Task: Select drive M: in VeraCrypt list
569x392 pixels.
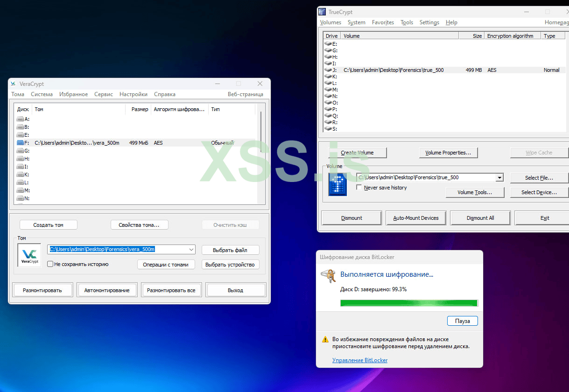Action: 135,190
